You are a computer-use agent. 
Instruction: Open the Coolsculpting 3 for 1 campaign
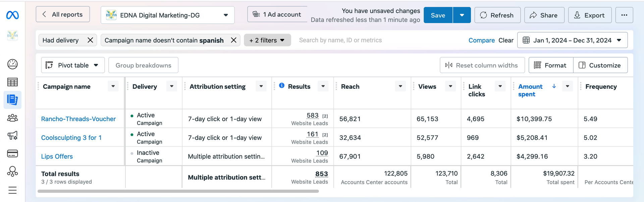71,138
